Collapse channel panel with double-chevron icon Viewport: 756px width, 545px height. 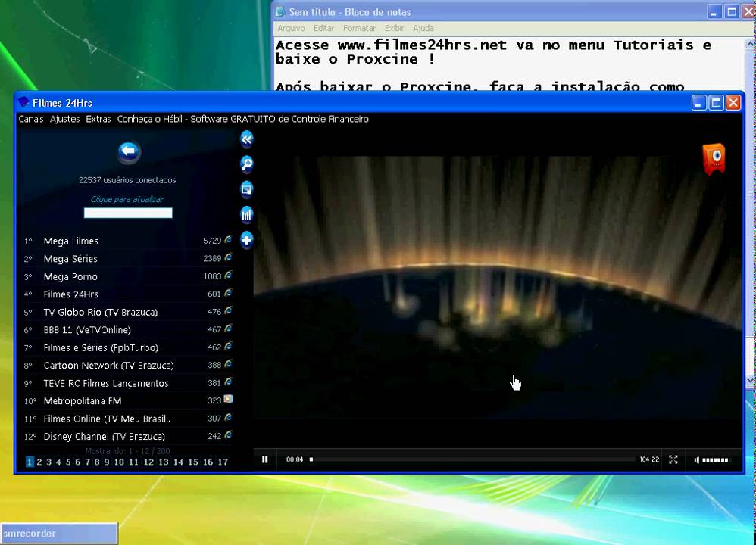click(247, 140)
